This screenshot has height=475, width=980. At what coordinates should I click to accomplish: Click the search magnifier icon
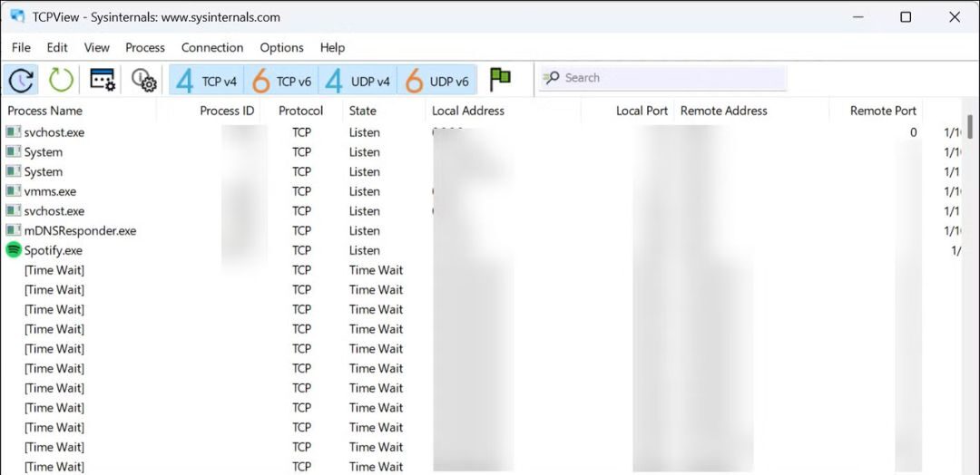pyautogui.click(x=551, y=78)
